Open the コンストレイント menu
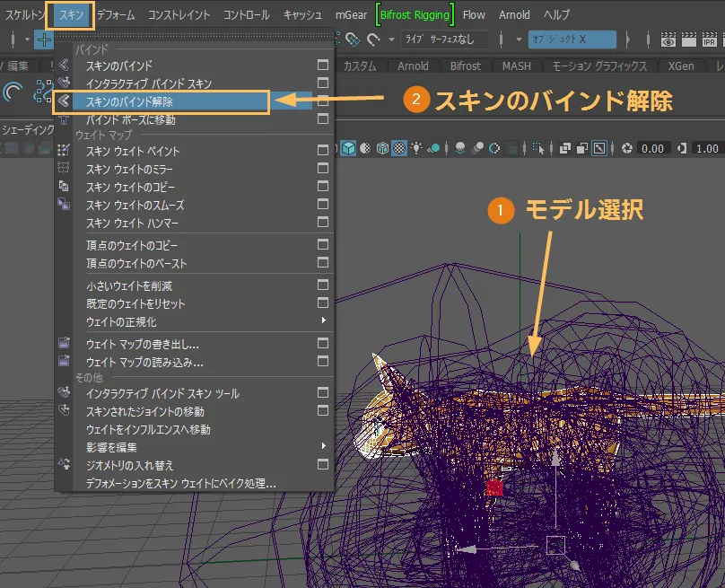The width and height of the screenshot is (725, 588). click(x=179, y=15)
